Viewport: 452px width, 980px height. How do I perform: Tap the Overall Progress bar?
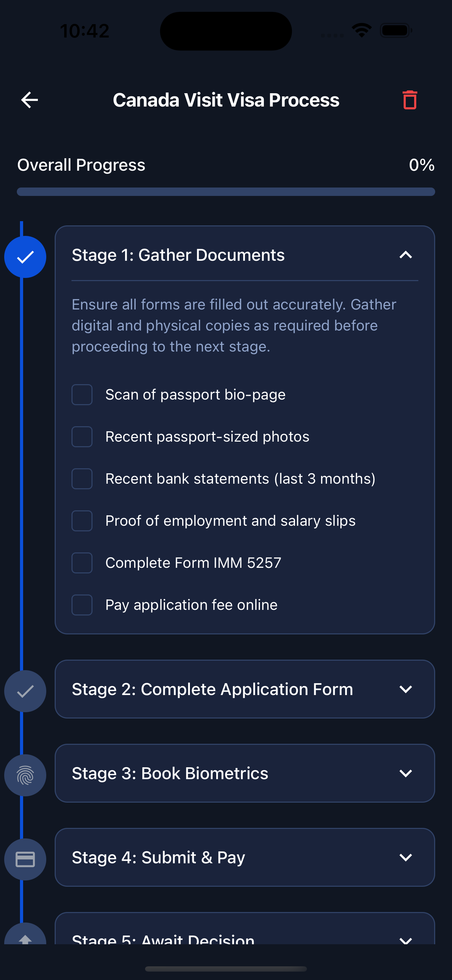tap(226, 192)
